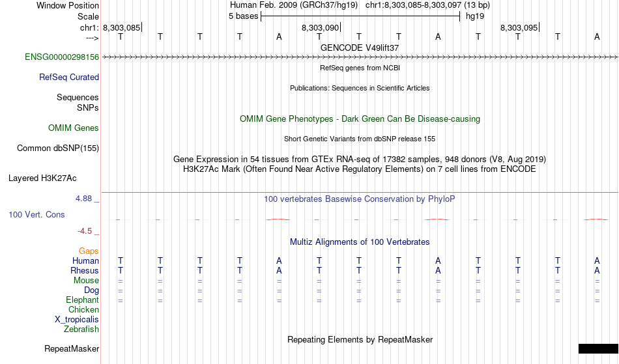Click the X_tropicalis alignment row label

tap(77, 320)
